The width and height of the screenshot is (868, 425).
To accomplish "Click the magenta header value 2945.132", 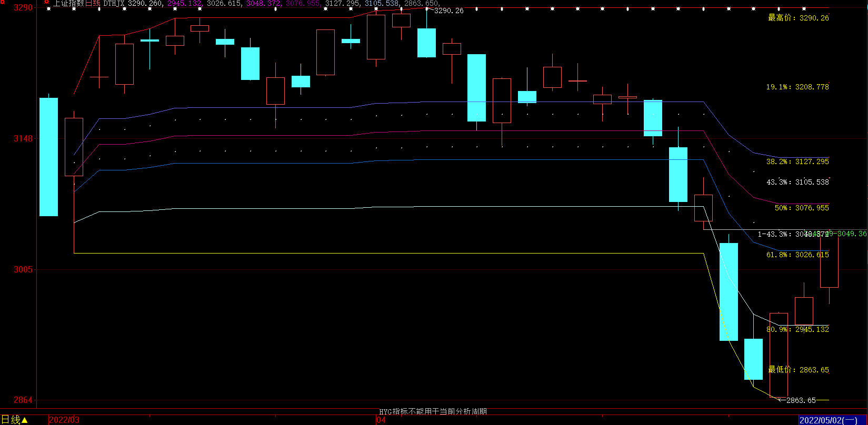I will click(185, 3).
